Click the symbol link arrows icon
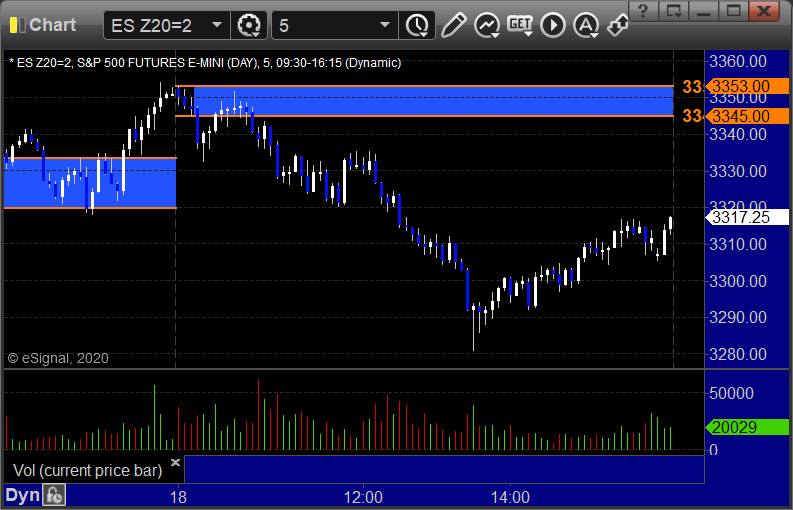793x510 pixels. point(618,25)
